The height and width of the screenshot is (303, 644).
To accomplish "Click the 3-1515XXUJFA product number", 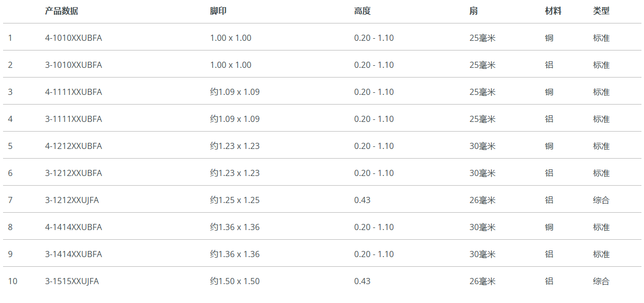I will (x=72, y=281).
